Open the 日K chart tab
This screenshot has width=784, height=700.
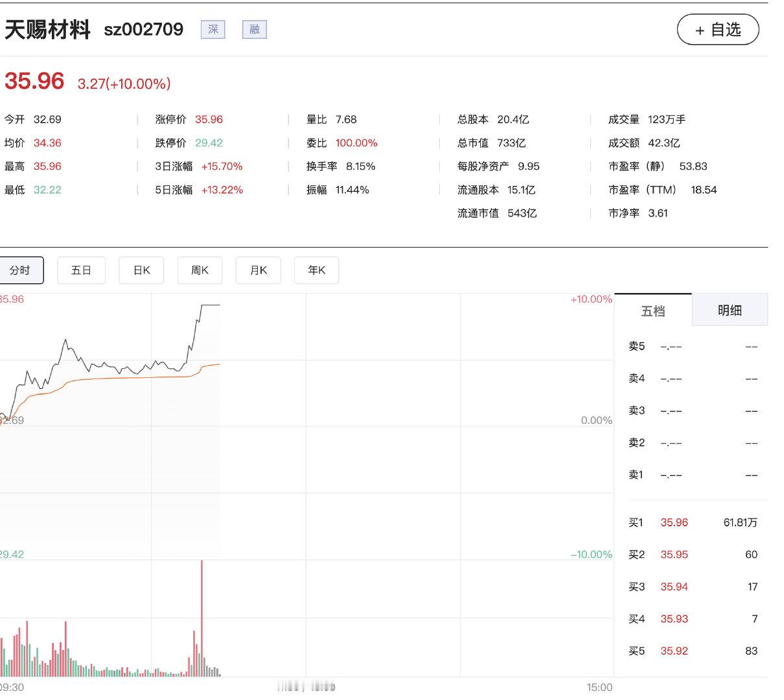coord(141,270)
